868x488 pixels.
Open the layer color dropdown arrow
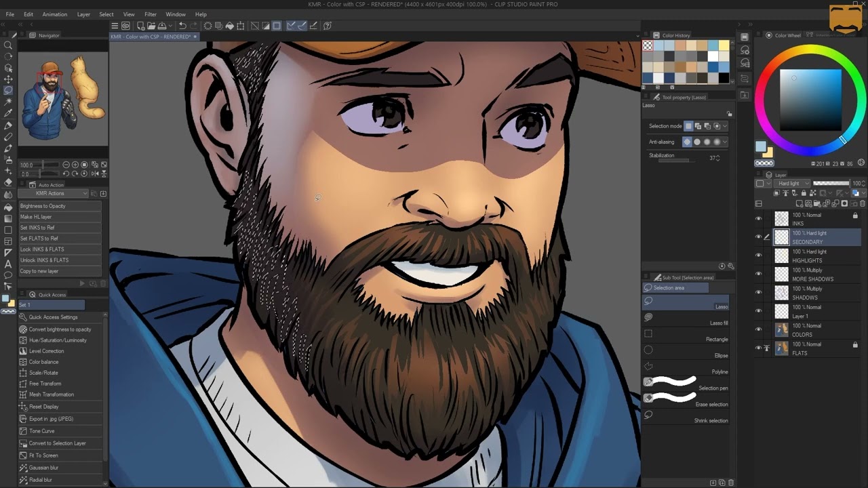tap(864, 193)
